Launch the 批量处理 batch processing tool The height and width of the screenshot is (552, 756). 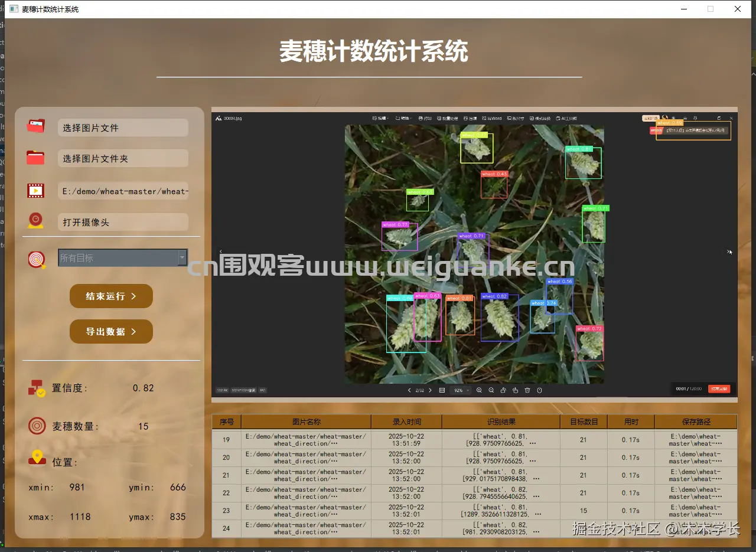pos(448,118)
